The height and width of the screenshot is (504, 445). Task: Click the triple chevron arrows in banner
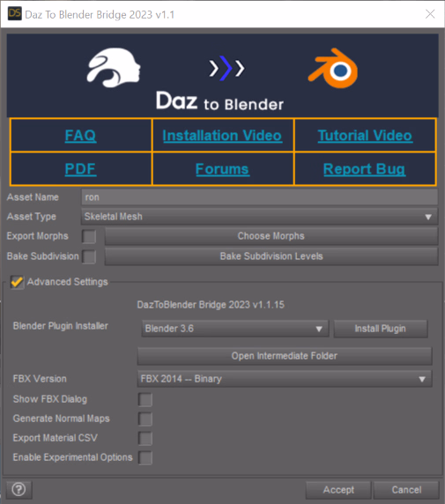[226, 68]
